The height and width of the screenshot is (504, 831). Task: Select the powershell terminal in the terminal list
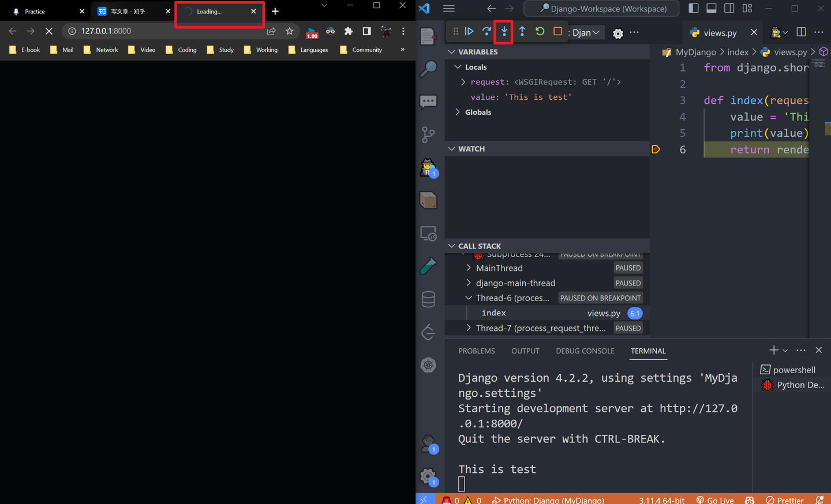793,370
